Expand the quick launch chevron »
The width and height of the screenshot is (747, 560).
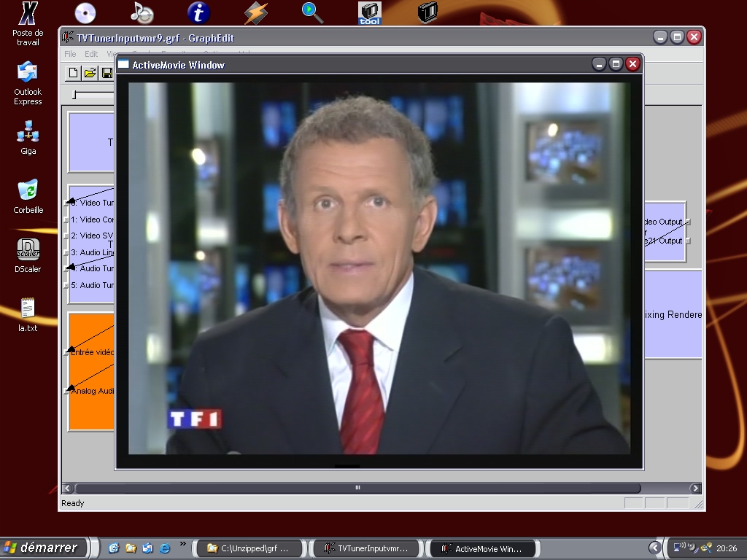tap(183, 544)
